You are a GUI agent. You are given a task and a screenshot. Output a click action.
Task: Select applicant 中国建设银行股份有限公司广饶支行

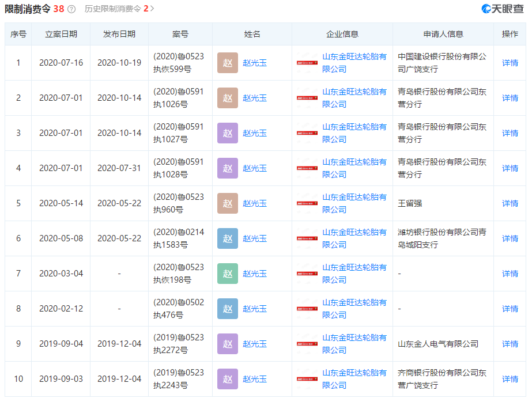(442, 63)
